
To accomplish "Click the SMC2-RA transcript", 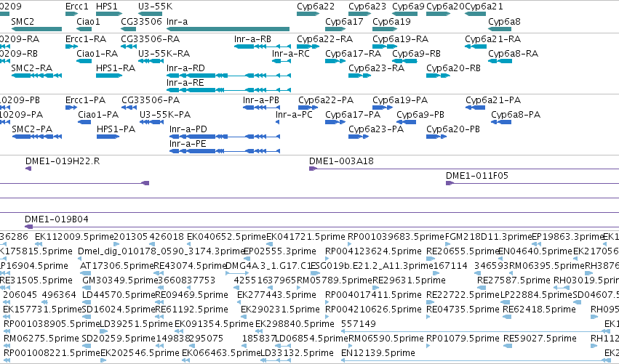I will (x=36, y=76).
